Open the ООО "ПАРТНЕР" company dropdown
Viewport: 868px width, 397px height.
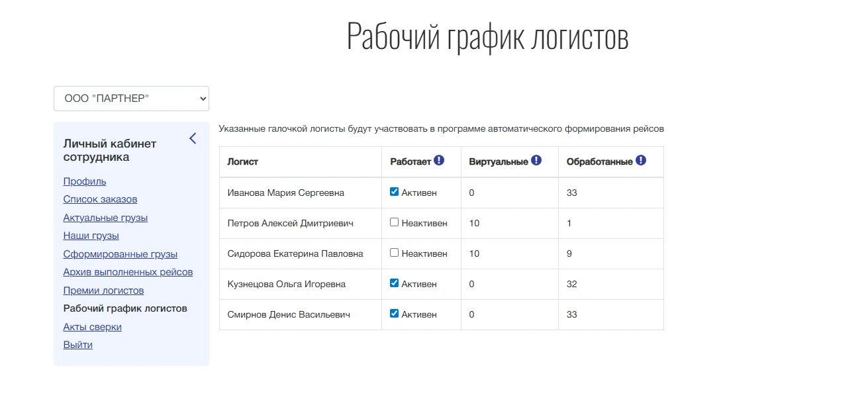[131, 99]
